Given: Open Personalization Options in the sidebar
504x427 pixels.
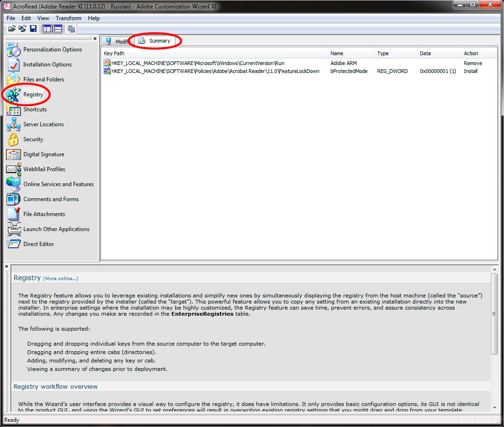Looking at the screenshot, I should (44, 50).
